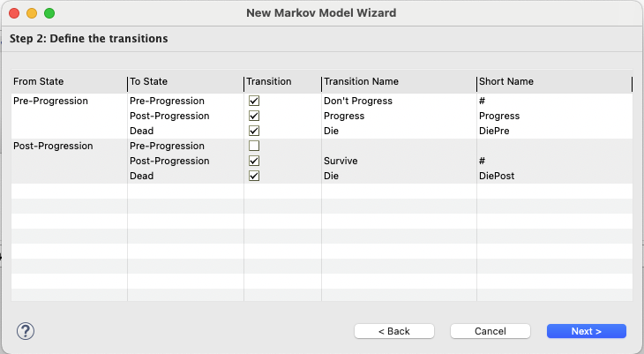The image size is (644, 354).
Task: Toggle the Post-Progression Survive transition checkbox
Action: (254, 161)
